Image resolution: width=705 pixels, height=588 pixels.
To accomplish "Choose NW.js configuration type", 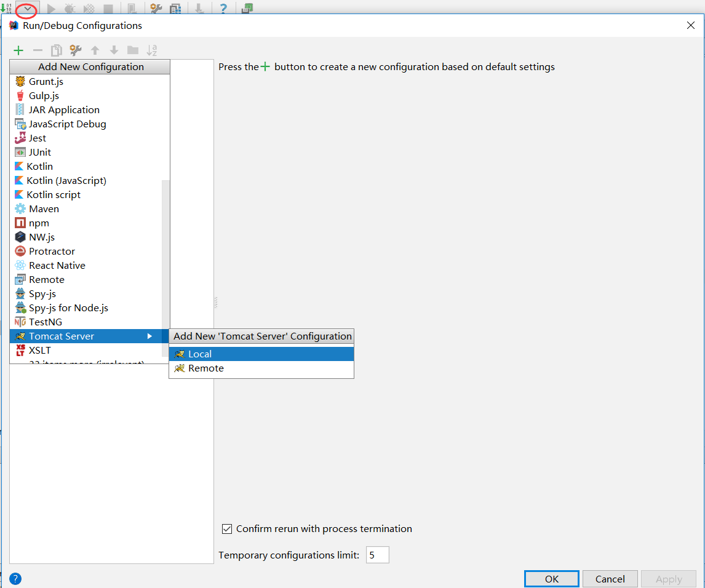I will 86,237.
